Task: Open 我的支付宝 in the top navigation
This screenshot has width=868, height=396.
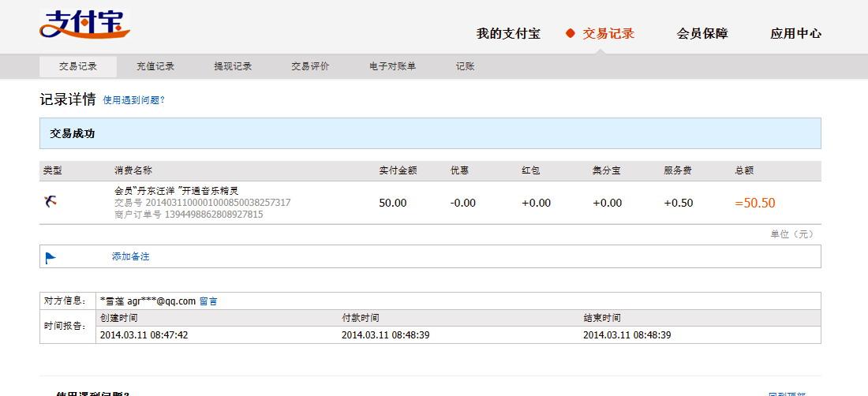Action: point(508,34)
